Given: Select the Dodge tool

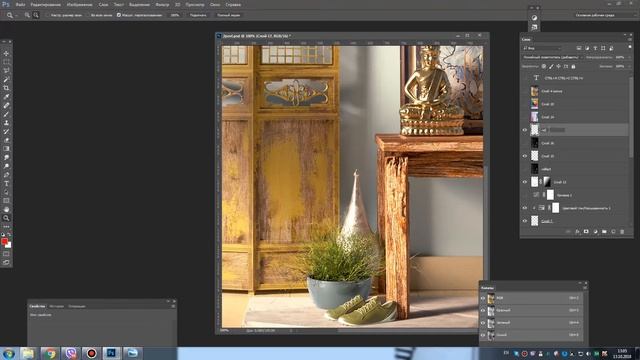Looking at the screenshot, I should (6, 166).
